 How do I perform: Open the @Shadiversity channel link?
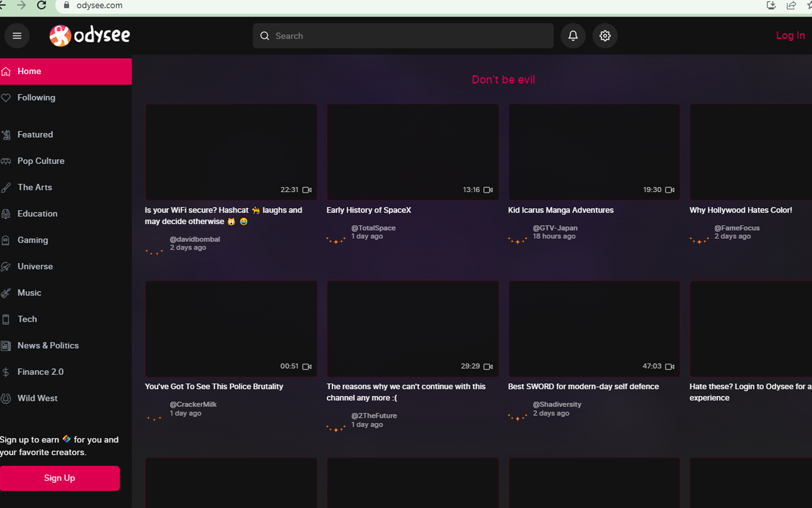pyautogui.click(x=557, y=404)
